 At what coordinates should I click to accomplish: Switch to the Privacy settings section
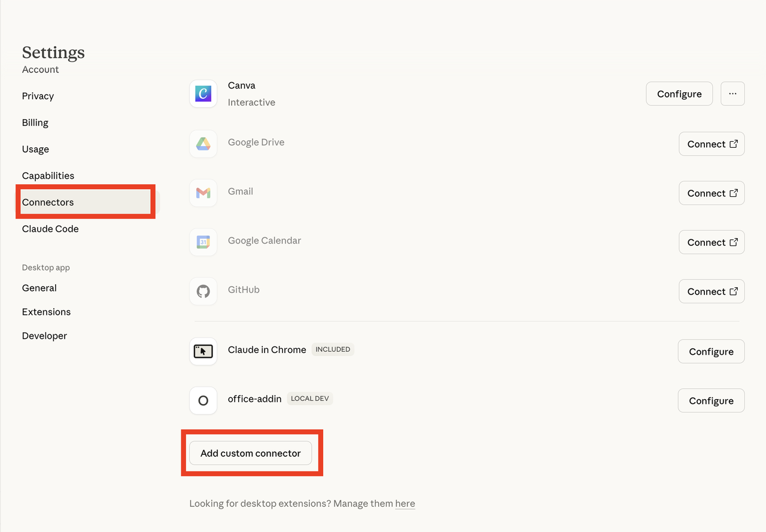(x=38, y=96)
